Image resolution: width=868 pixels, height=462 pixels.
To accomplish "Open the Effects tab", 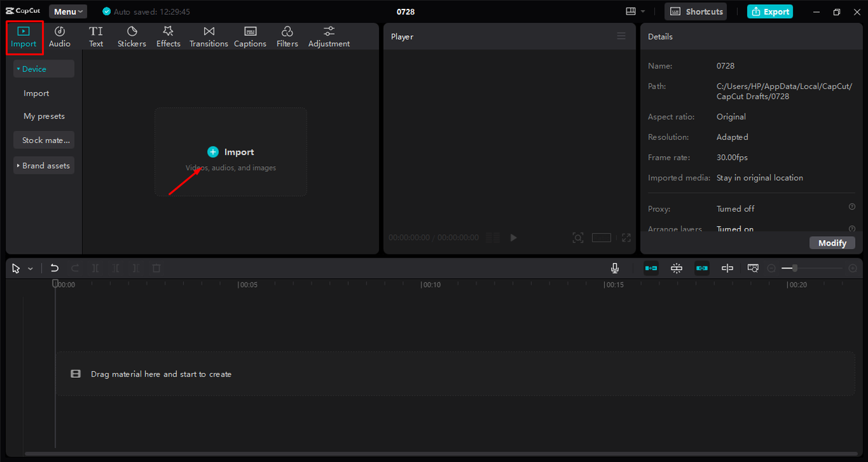I will coord(168,37).
